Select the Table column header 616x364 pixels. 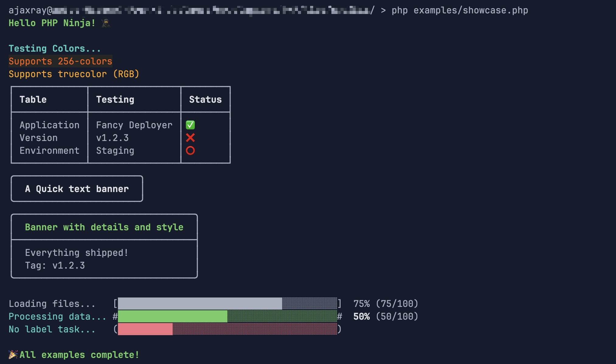(33, 99)
